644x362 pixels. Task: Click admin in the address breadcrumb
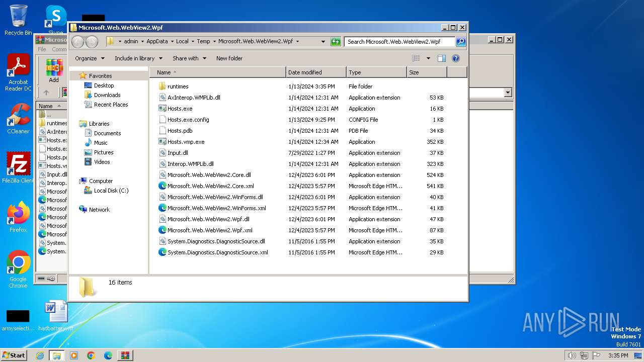(x=131, y=42)
